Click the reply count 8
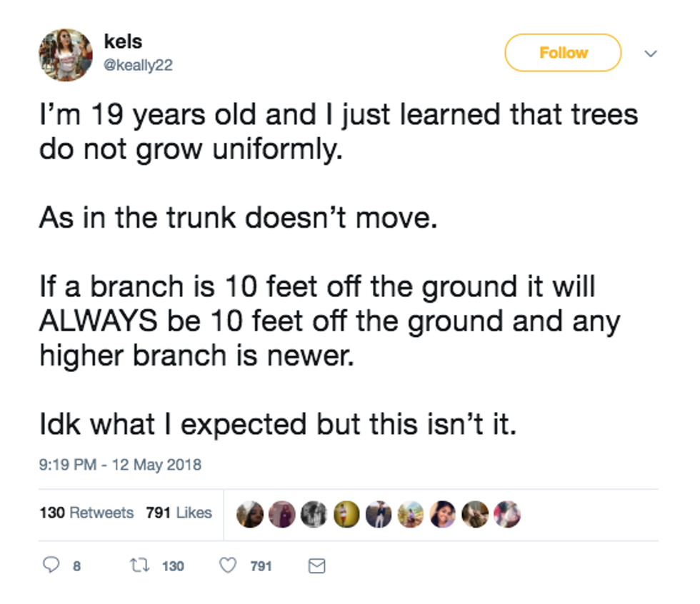This screenshot has width=700, height=604. pyautogui.click(x=77, y=566)
